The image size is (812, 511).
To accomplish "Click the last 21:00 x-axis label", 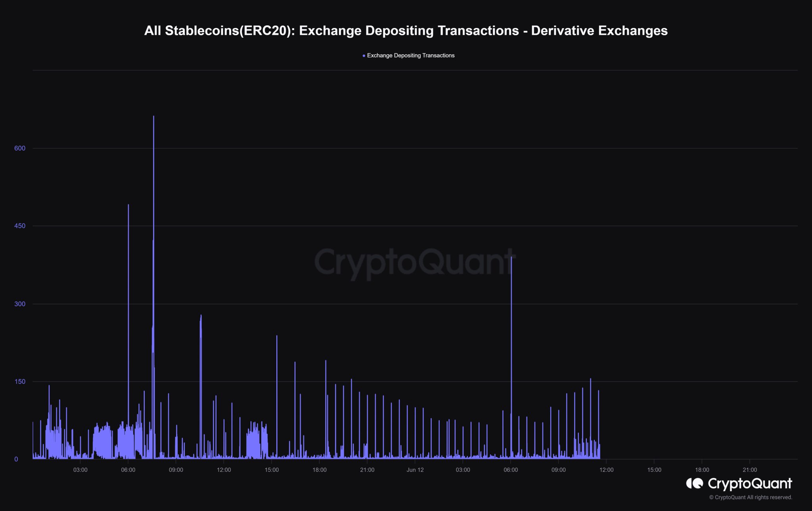I will point(750,470).
